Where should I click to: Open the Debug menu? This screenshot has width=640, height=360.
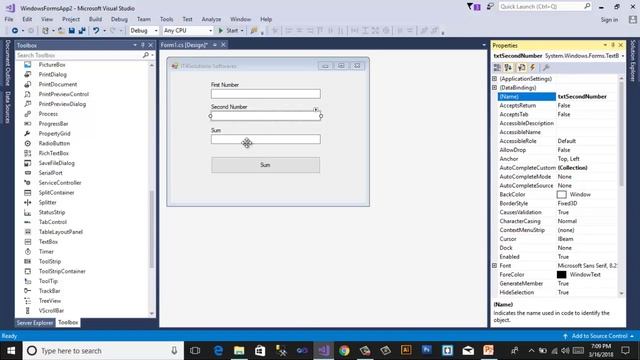point(119,19)
